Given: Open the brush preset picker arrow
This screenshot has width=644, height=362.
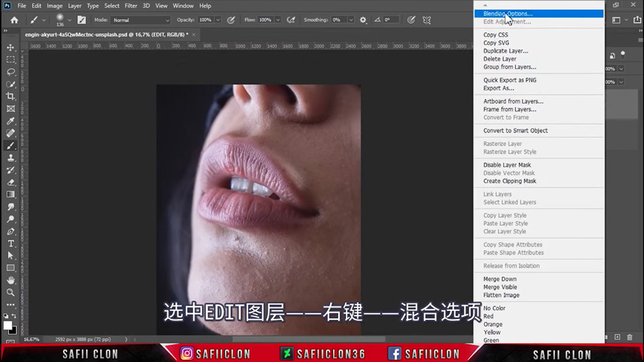Looking at the screenshot, I should [x=70, y=20].
